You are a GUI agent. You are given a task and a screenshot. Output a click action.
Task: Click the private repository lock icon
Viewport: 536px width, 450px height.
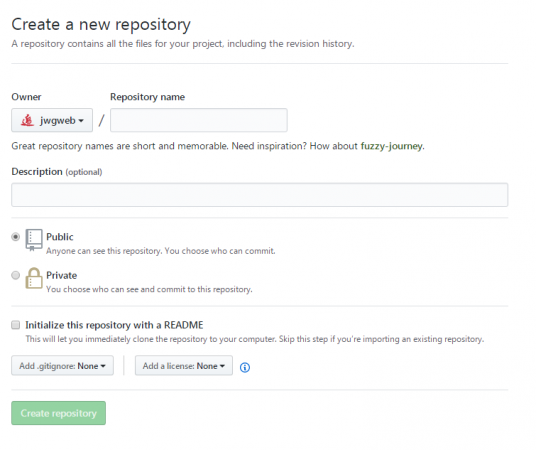click(x=34, y=278)
